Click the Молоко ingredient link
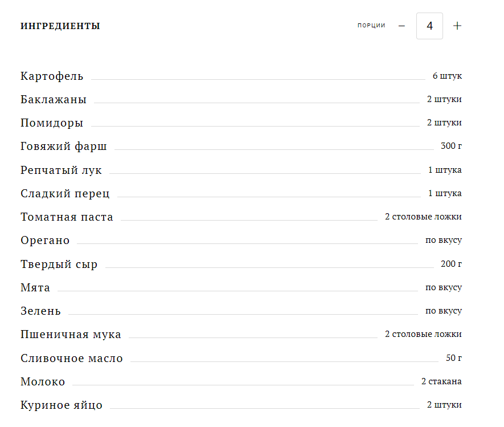The image size is (504, 427). [43, 382]
